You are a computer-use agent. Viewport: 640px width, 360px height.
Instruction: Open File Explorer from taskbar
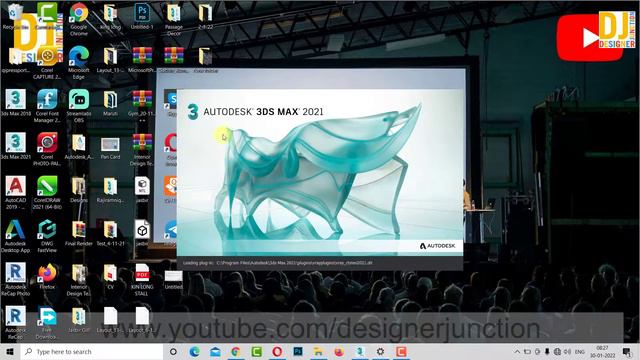click(x=318, y=351)
